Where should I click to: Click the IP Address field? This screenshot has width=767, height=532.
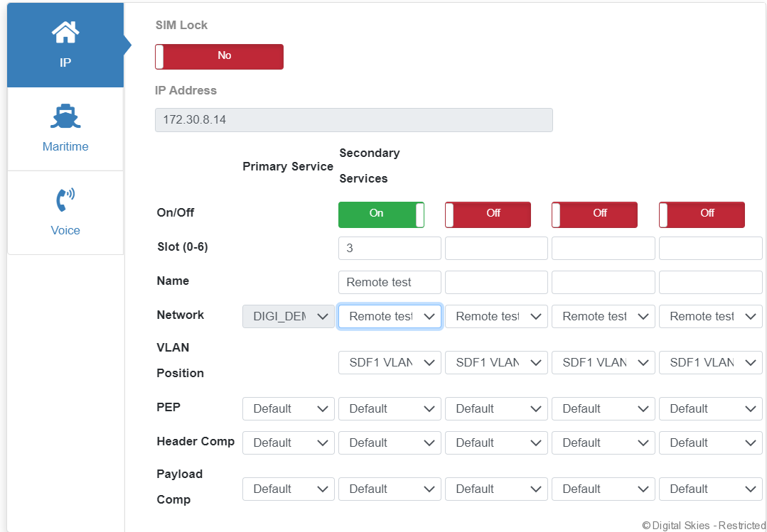[x=353, y=120]
